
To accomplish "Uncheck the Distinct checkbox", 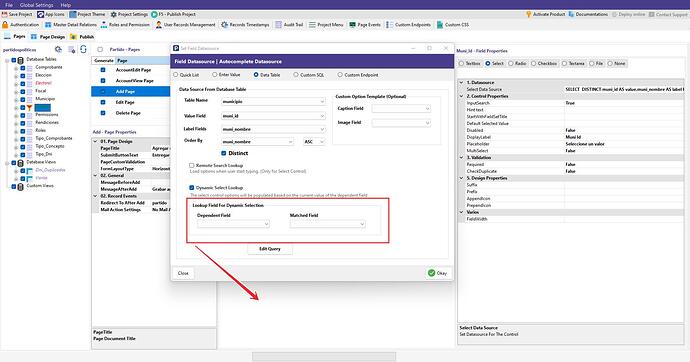I will (x=224, y=153).
